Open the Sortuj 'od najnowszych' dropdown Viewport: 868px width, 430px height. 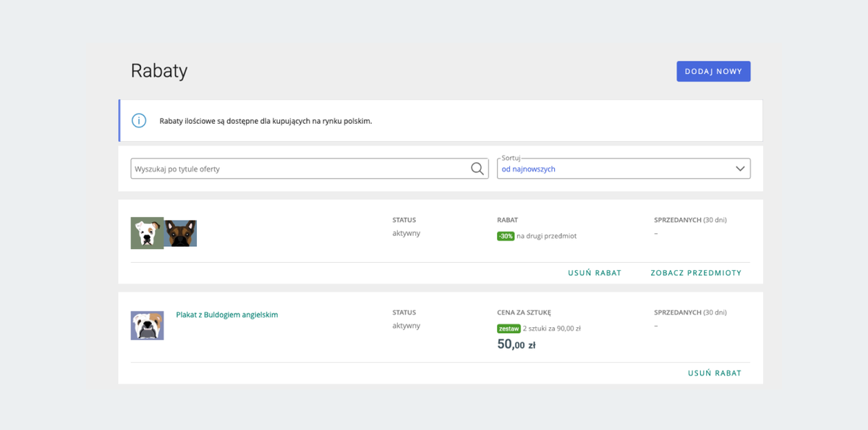click(615, 169)
